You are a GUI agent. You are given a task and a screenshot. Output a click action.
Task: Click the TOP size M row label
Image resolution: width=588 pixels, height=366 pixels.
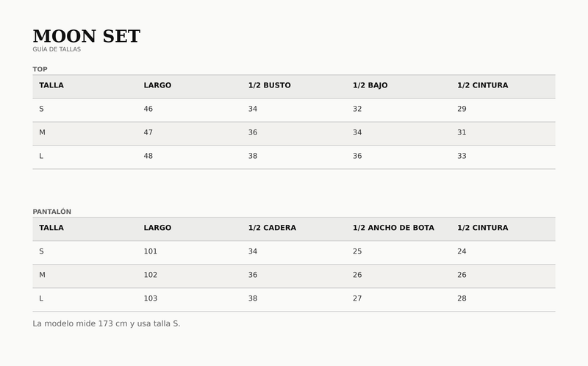coord(42,132)
